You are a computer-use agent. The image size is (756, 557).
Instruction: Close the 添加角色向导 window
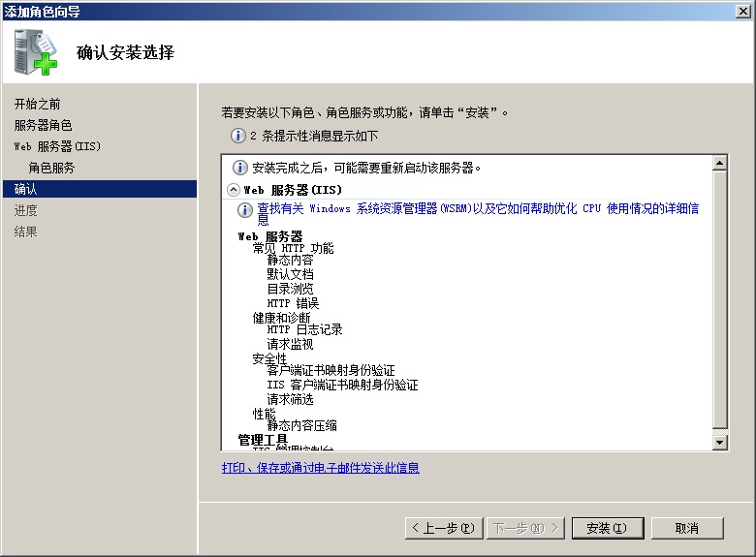(743, 12)
